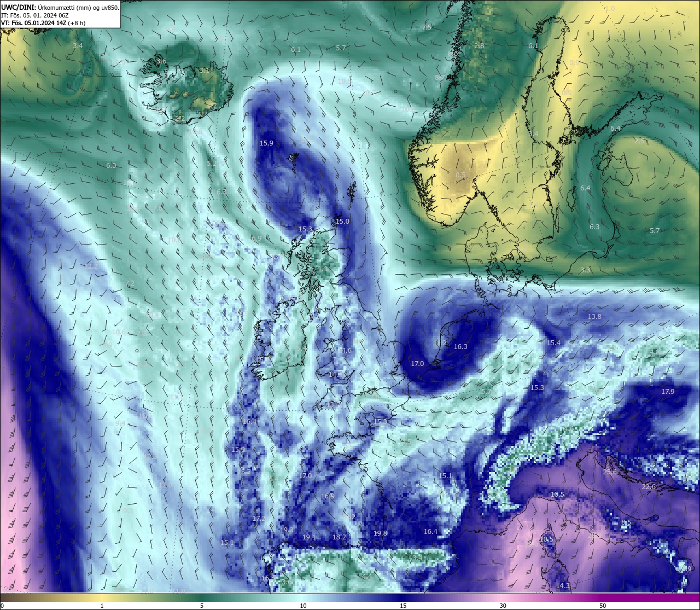Click the '0' tick label on color scale
This screenshot has height=610, width=700.
[2, 606]
